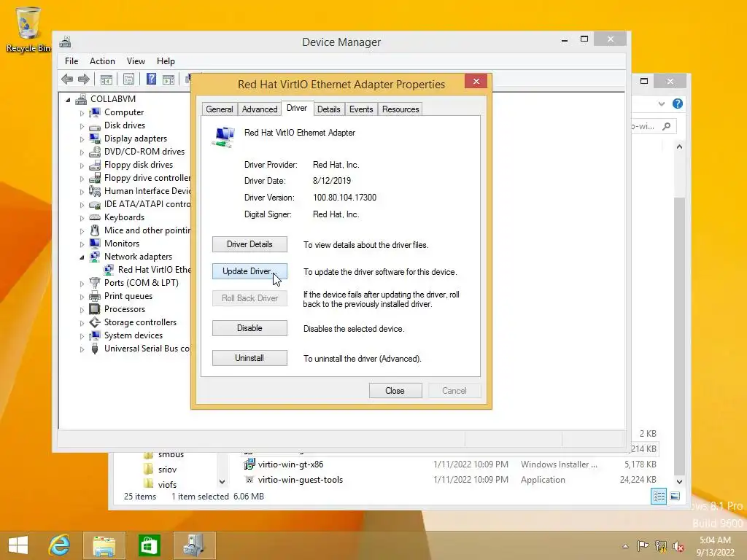Show hidden tray icons arrow
The height and width of the screenshot is (560, 747).
[625, 546]
